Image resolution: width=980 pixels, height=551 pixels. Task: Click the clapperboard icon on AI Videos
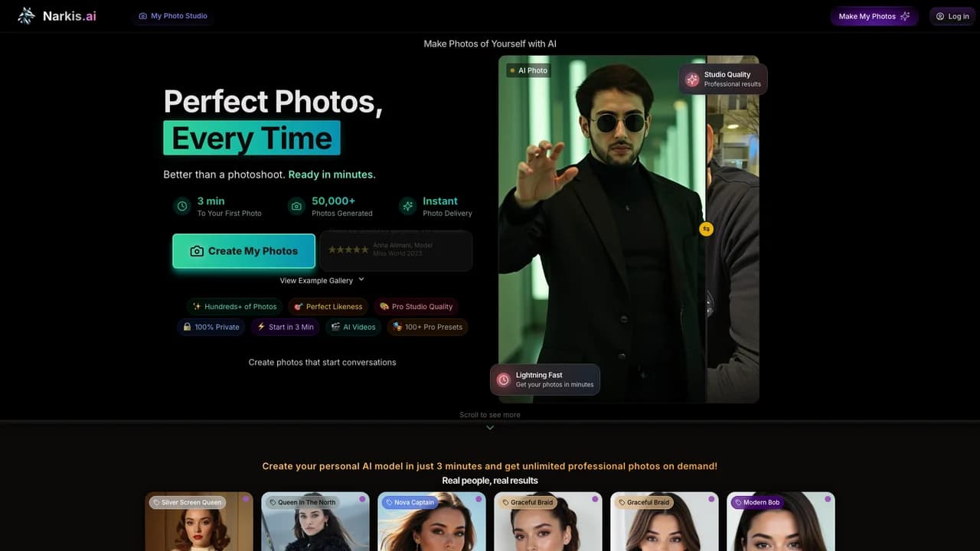(335, 327)
